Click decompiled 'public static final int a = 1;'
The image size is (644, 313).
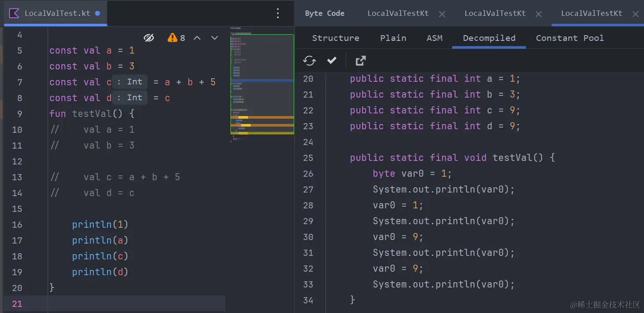pyautogui.click(x=435, y=79)
